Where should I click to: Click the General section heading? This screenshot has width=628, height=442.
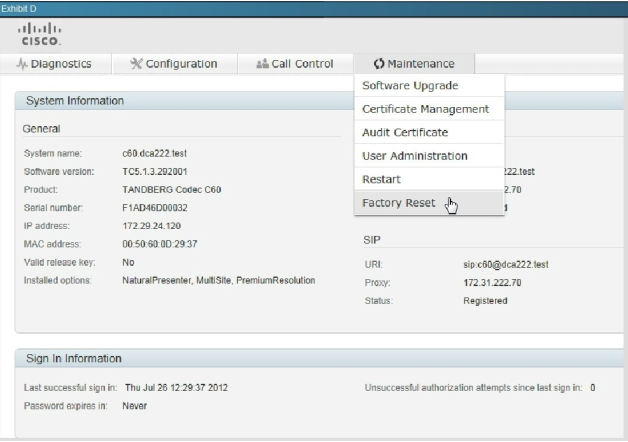(x=41, y=129)
